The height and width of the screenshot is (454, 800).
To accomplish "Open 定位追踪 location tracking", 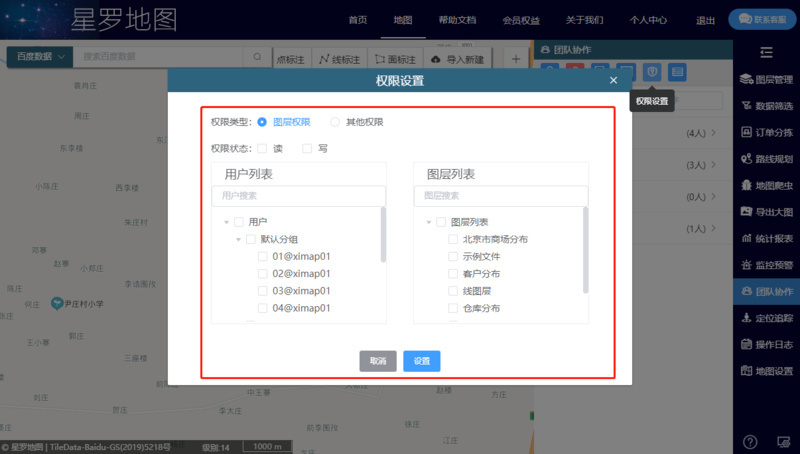I will click(766, 318).
